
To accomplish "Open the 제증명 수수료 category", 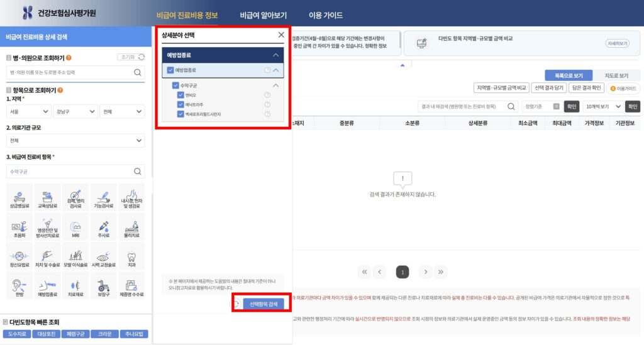I will [131, 287].
